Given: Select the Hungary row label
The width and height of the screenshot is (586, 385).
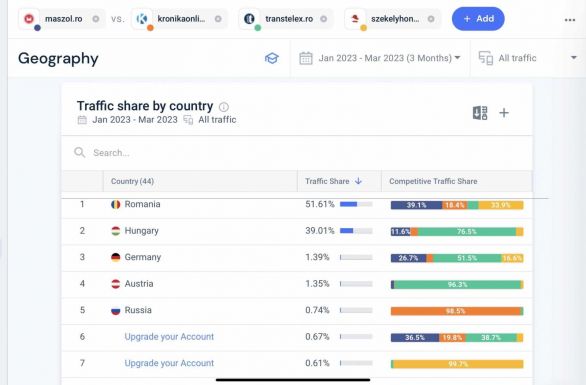Looking at the screenshot, I should 141,231.
